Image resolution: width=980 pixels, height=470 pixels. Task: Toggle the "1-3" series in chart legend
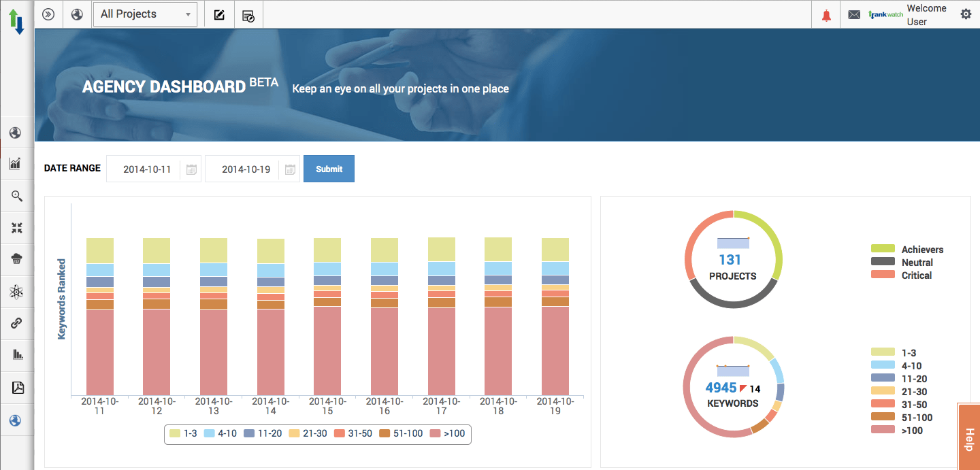[184, 433]
